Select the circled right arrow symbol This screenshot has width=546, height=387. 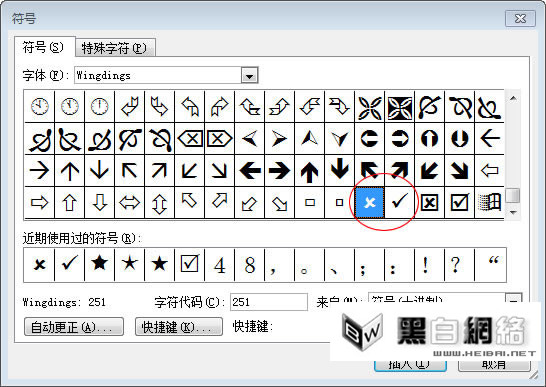400,138
